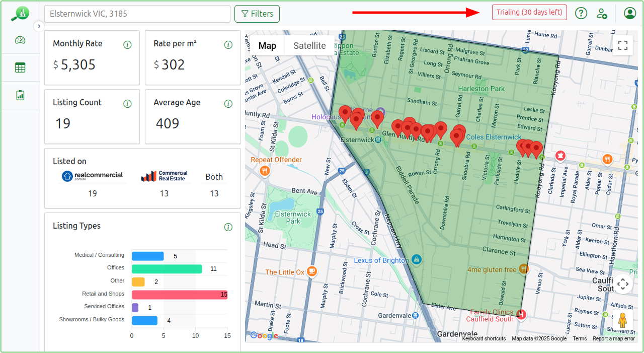This screenshot has width=644, height=353.
Task: Open map camera controls
Action: [623, 285]
